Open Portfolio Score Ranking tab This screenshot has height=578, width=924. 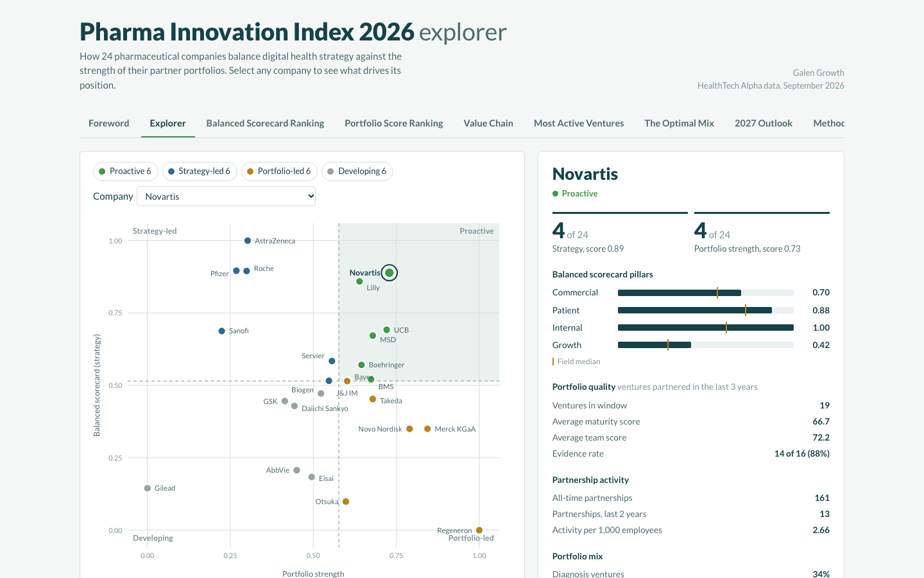(394, 123)
